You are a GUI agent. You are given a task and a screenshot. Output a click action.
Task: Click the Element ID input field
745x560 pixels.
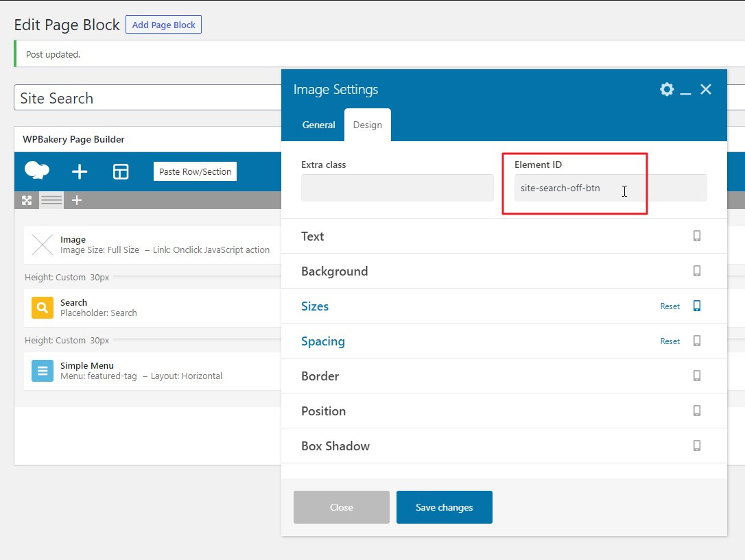click(x=611, y=188)
